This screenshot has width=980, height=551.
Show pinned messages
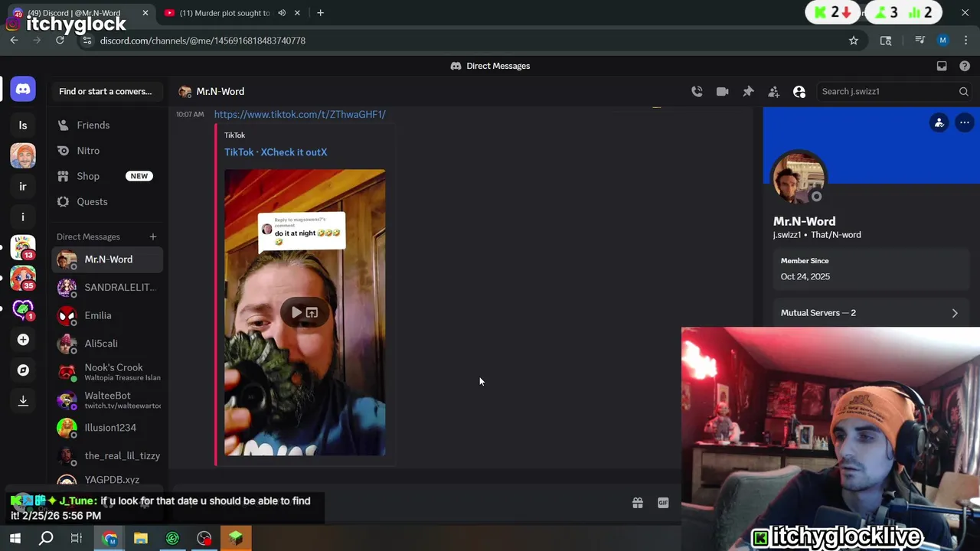[x=748, y=92]
